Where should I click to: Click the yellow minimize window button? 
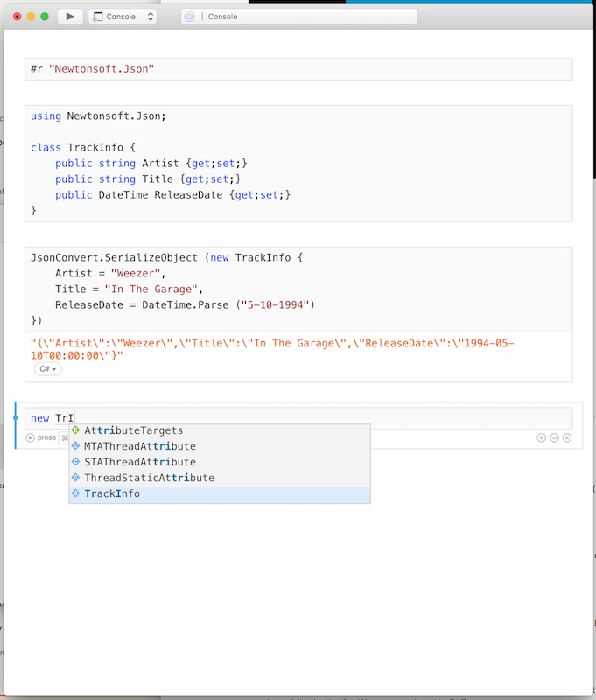31,17
